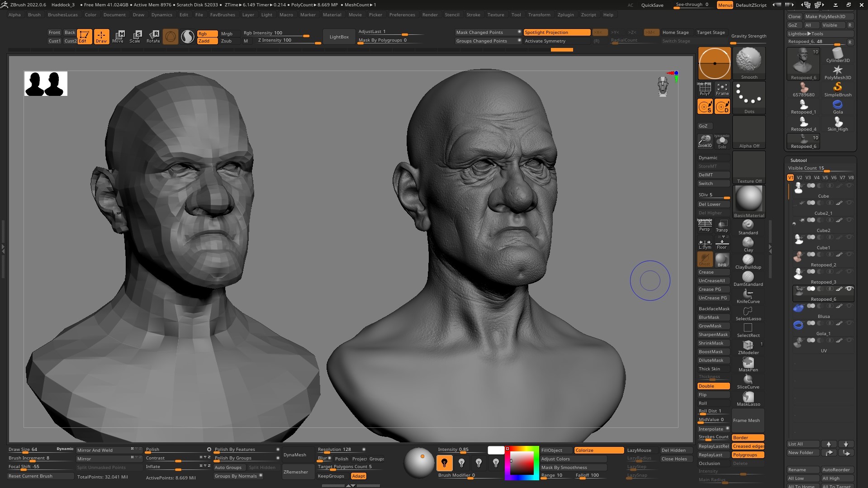868x488 pixels.
Task: Click the PolyF draw polyframe icon
Action: pos(705,90)
